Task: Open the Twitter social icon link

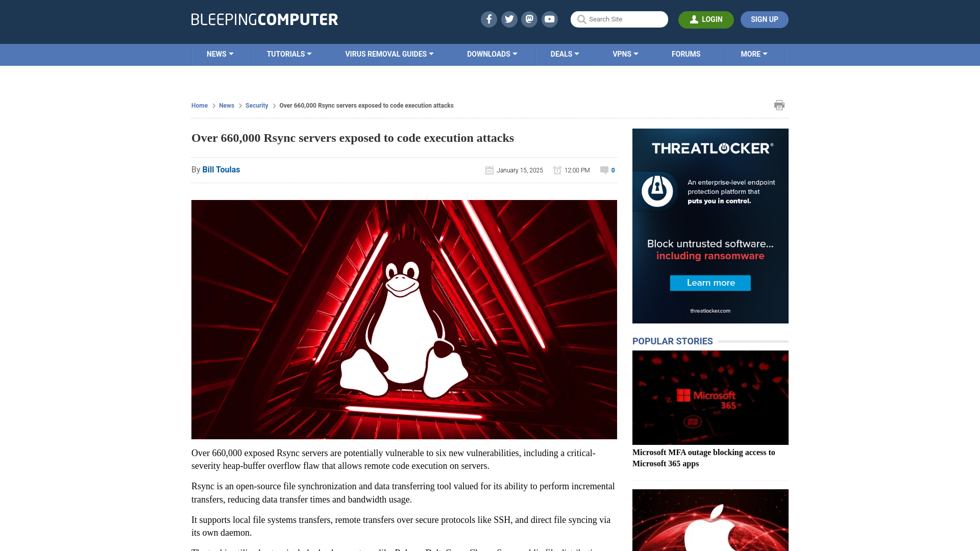Action: click(509, 19)
